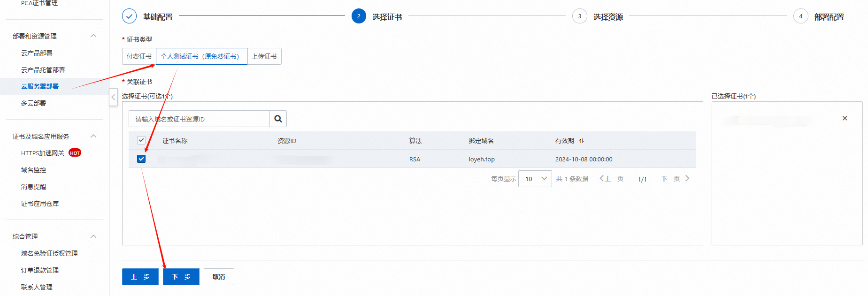Collapse the 综合管理 section
This screenshot has width=868, height=296.
[93, 236]
